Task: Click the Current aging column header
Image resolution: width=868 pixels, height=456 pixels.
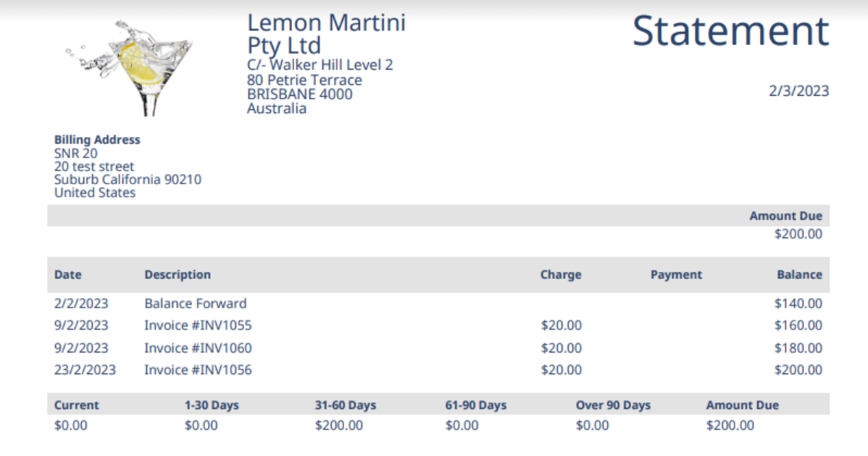Action: click(x=77, y=405)
